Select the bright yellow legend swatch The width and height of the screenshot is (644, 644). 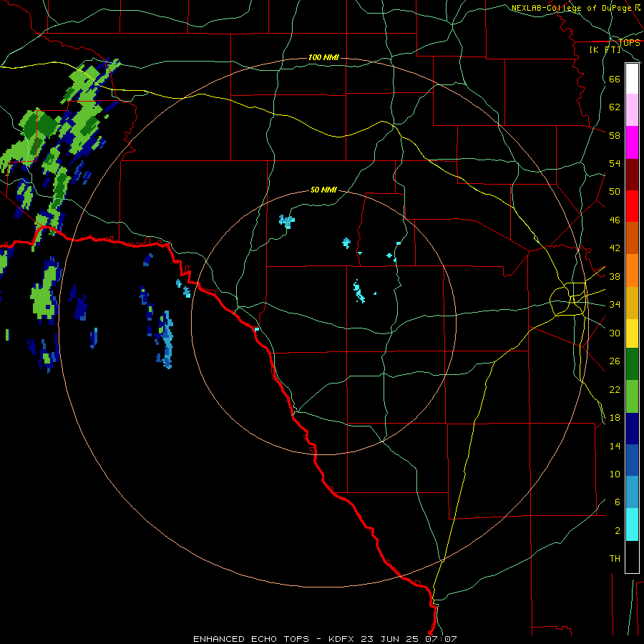632,333
